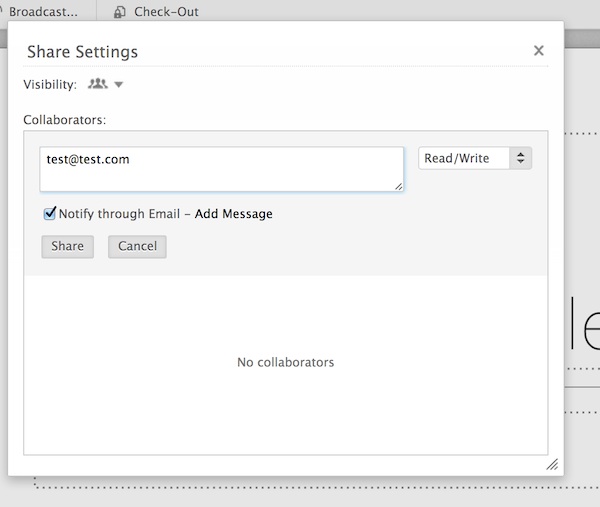
Task: Open the Visibility people icon menu
Action: point(98,84)
